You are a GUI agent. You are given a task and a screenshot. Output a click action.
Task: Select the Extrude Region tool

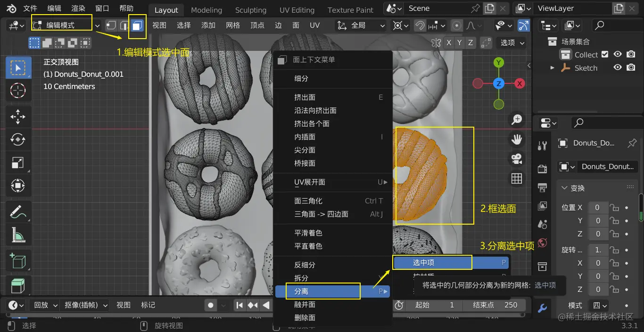18,285
